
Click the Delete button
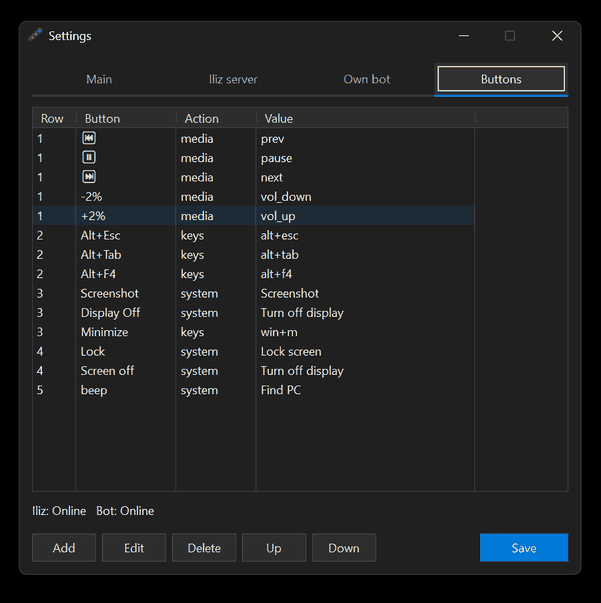[204, 548]
